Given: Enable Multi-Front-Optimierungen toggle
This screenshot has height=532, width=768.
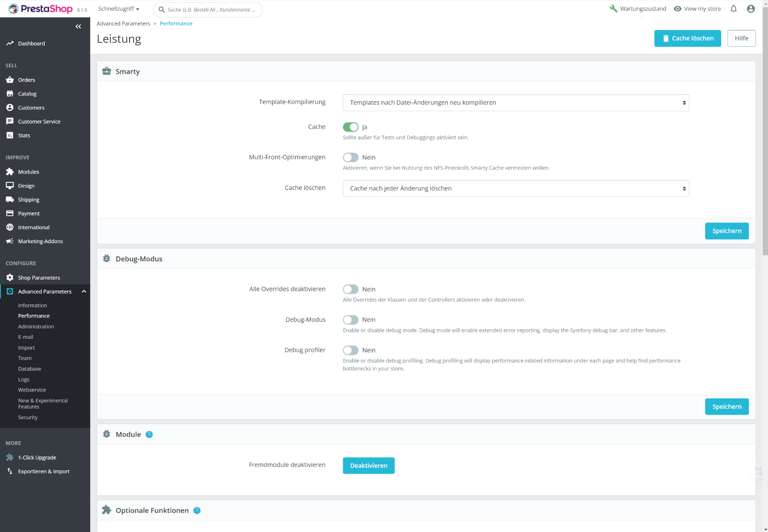Looking at the screenshot, I should 350,157.
